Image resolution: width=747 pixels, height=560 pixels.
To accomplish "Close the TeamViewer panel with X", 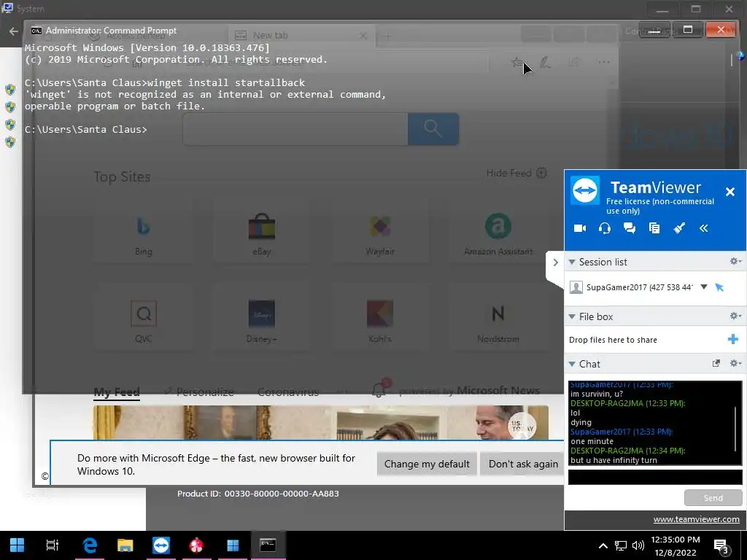I will [729, 192].
